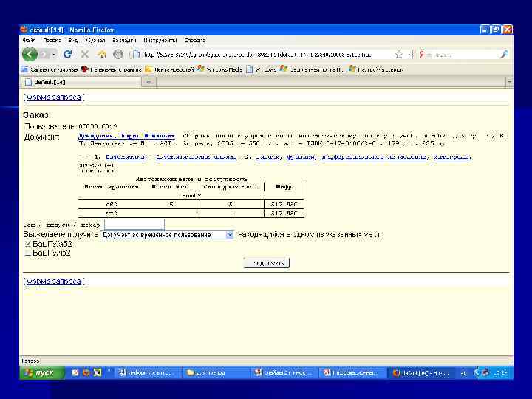Screen dimensions: 532x399
Task: Open the Бесплатная почта bookmark
Action: [312, 69]
